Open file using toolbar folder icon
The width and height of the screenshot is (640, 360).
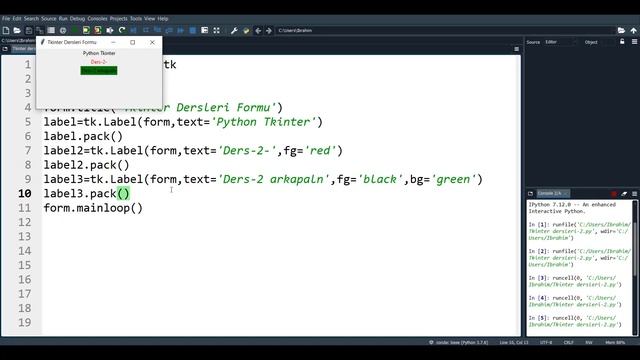tap(17, 31)
